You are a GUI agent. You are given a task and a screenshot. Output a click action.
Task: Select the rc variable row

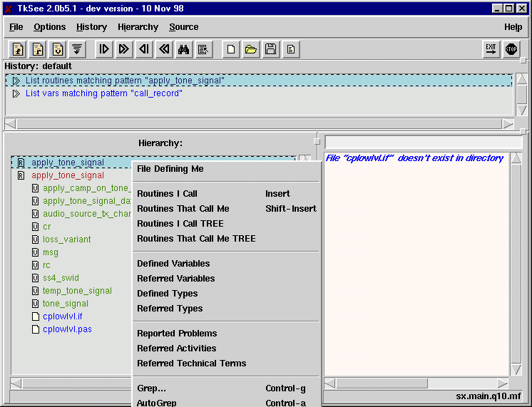click(46, 265)
